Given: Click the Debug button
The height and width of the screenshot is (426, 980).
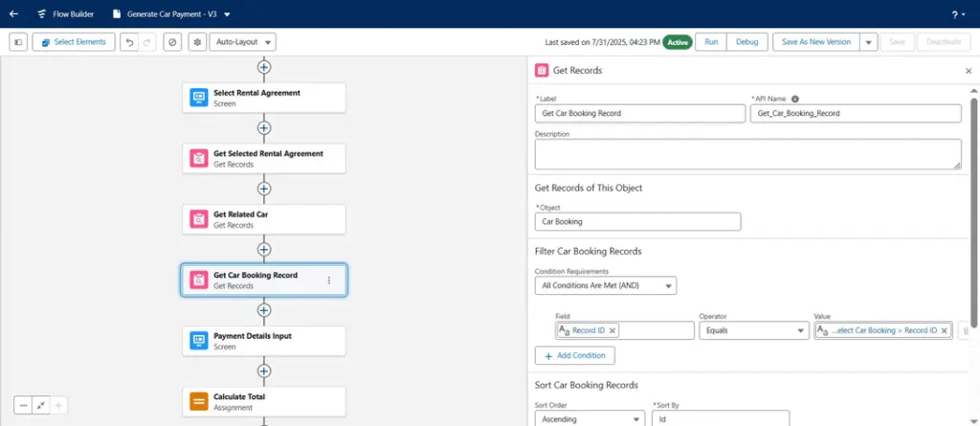Looking at the screenshot, I should coord(746,42).
